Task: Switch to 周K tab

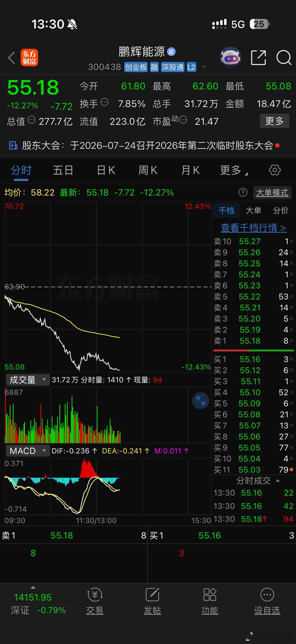Action: click(x=148, y=170)
